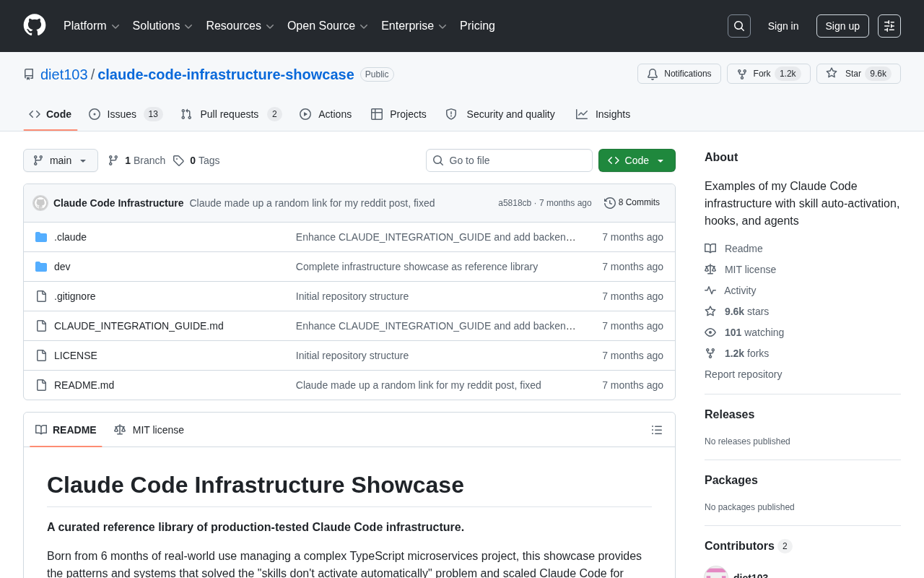Open the README outline list icon

coord(657,430)
